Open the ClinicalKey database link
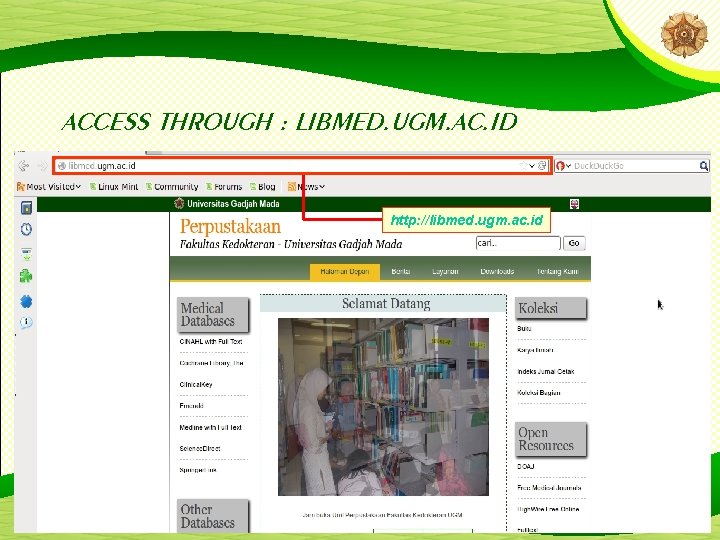Viewport: 720px width, 540px height. pyautogui.click(x=196, y=384)
